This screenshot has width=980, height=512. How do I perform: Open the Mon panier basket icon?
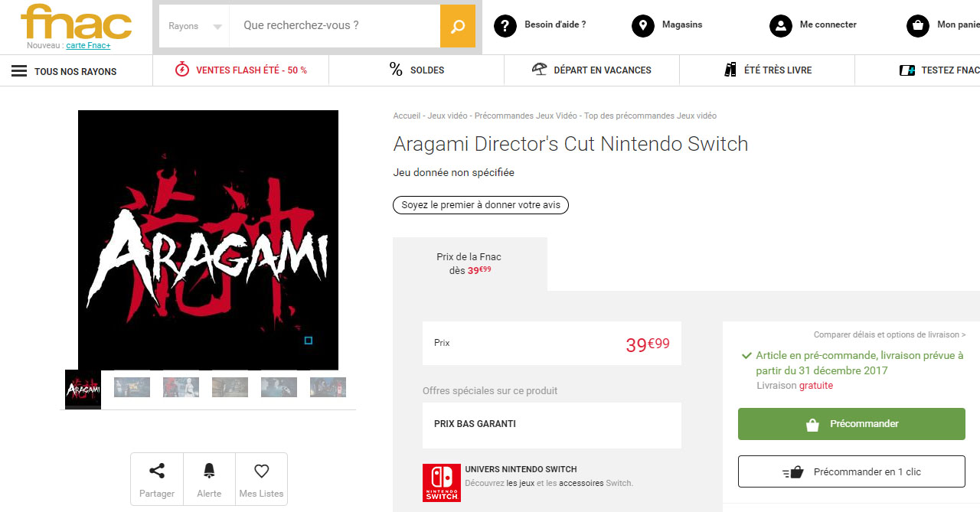pos(918,26)
